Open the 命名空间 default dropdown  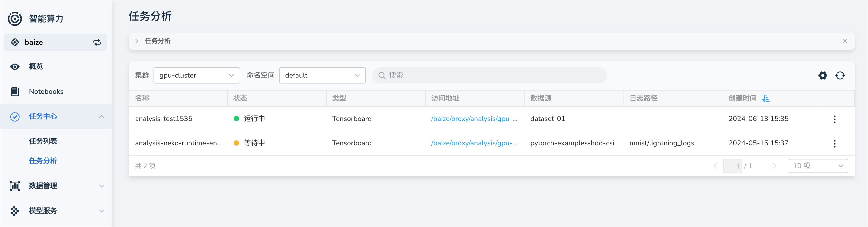(322, 75)
